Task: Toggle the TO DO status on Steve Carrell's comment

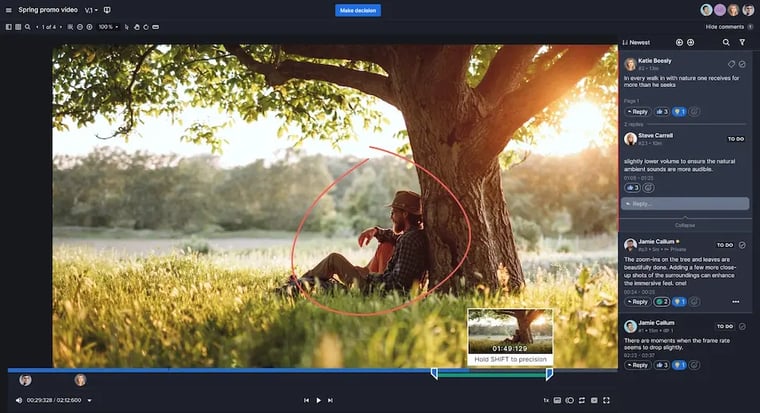Action: (x=736, y=139)
